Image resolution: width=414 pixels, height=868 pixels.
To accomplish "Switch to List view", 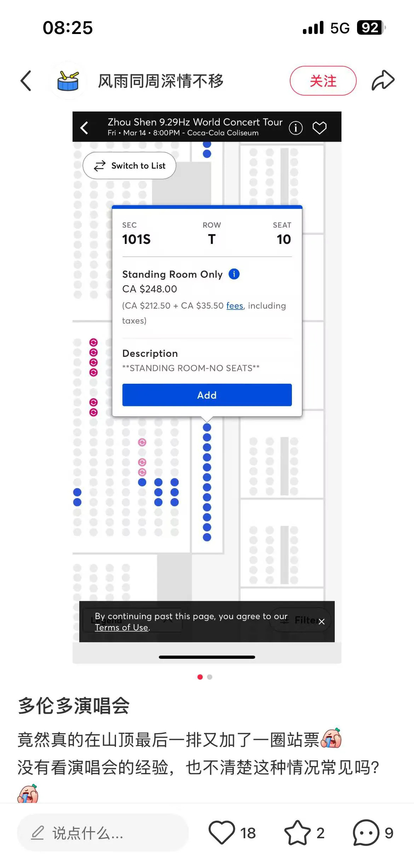I will click(129, 166).
